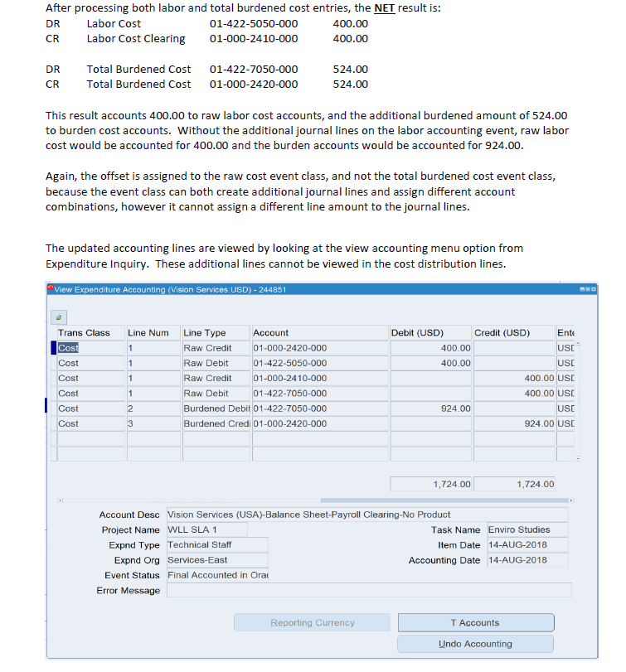Click the credit total field 1,724.00
The width and height of the screenshot is (626, 672).
(x=515, y=484)
